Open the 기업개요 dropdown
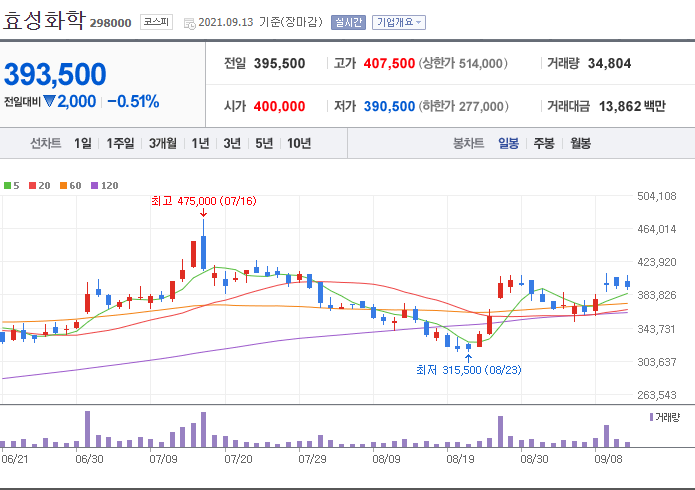This screenshot has width=695, height=490. (399, 22)
